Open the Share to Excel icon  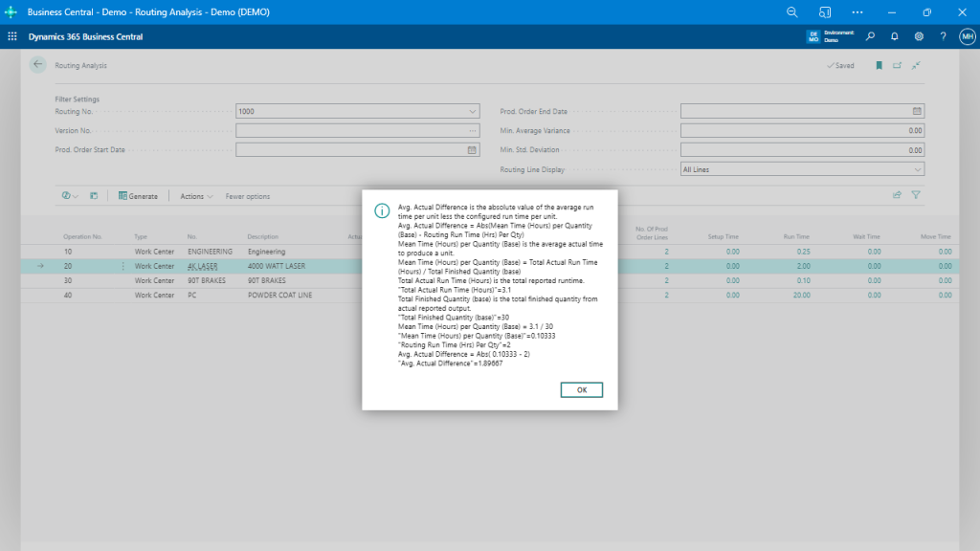896,194
